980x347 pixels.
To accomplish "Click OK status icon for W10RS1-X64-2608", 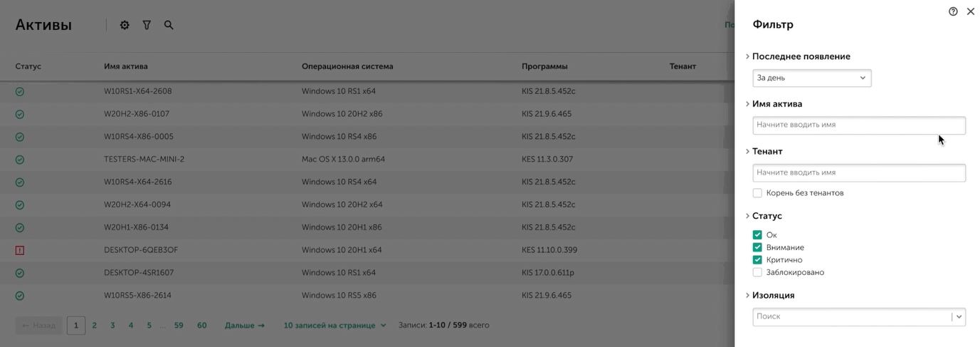I will coord(20,91).
